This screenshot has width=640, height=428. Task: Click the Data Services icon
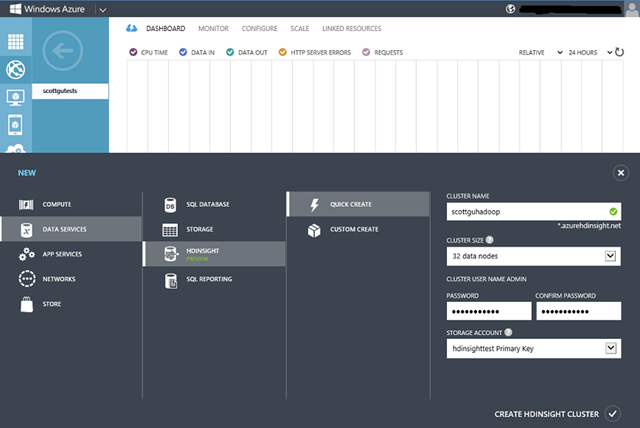[27, 230]
